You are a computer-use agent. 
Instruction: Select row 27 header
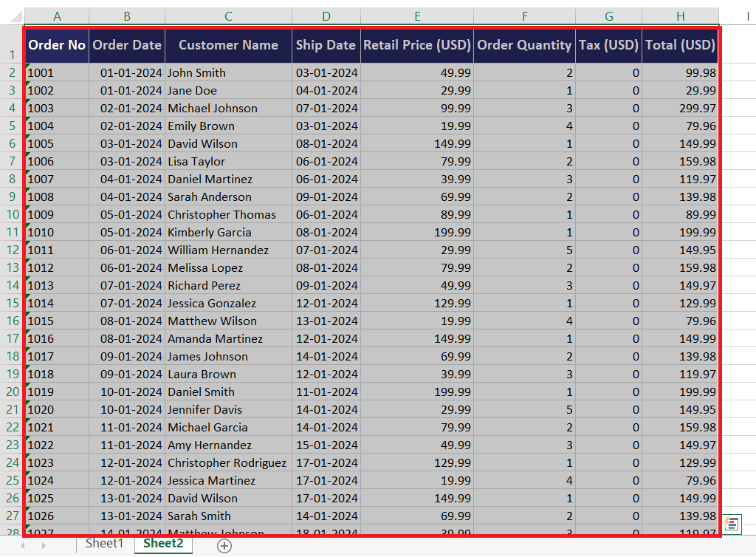(12, 516)
